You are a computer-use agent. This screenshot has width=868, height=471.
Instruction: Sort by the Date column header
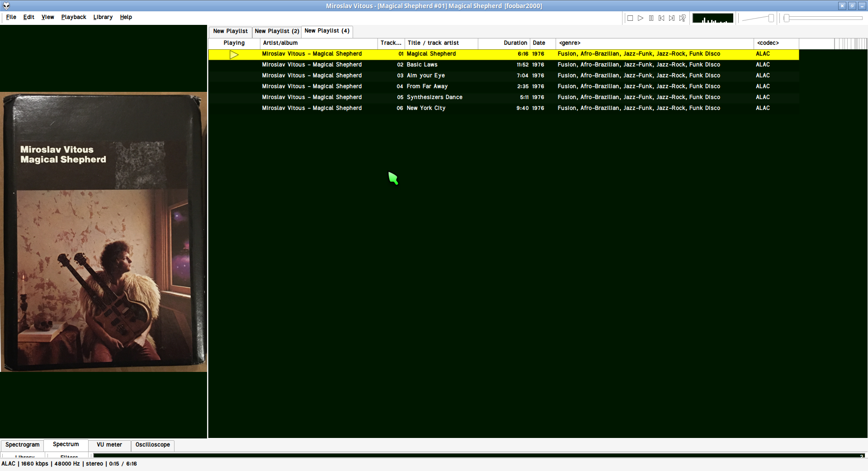click(543, 43)
